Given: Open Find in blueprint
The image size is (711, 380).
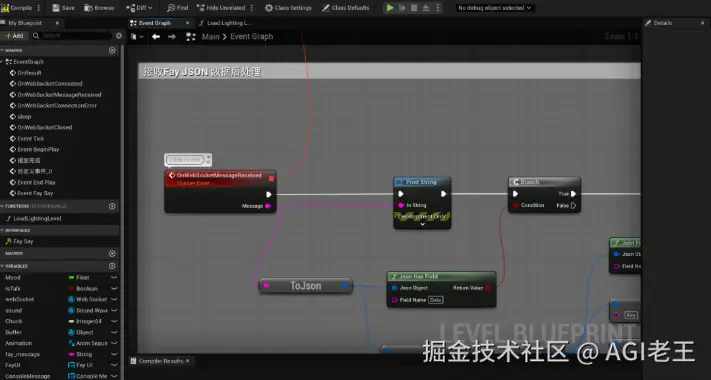Looking at the screenshot, I should [177, 8].
